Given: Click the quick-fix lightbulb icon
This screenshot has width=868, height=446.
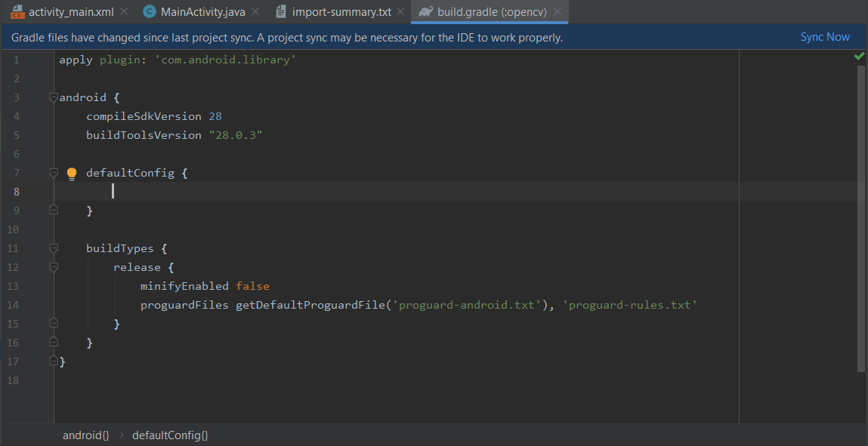Looking at the screenshot, I should [x=72, y=174].
